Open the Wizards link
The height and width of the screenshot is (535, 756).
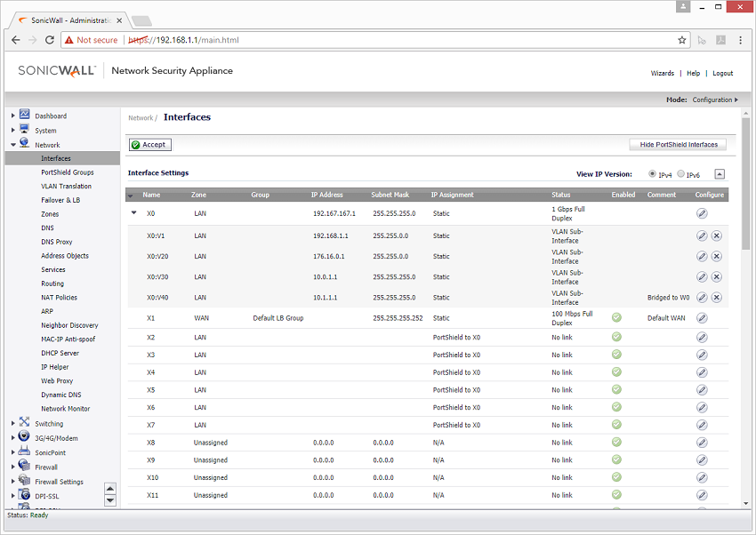(663, 73)
